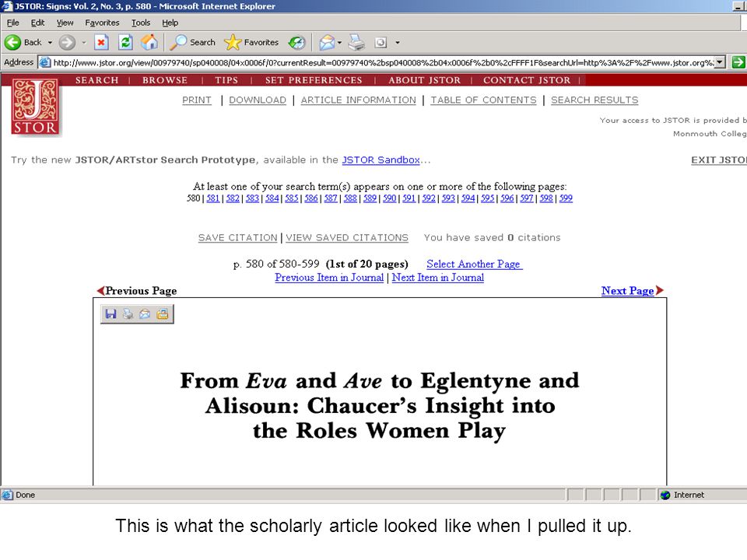
Task: Click last icon in document viewer toolbar
Action: (x=163, y=313)
